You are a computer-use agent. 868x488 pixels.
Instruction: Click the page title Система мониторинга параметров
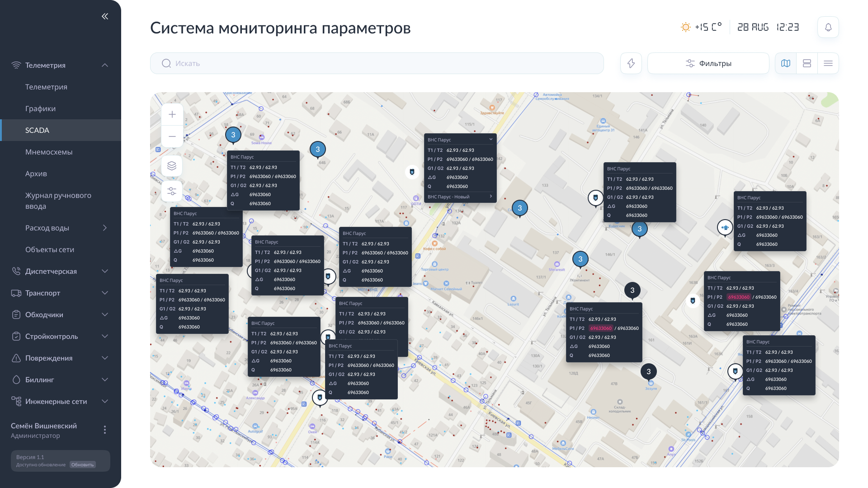pos(280,28)
